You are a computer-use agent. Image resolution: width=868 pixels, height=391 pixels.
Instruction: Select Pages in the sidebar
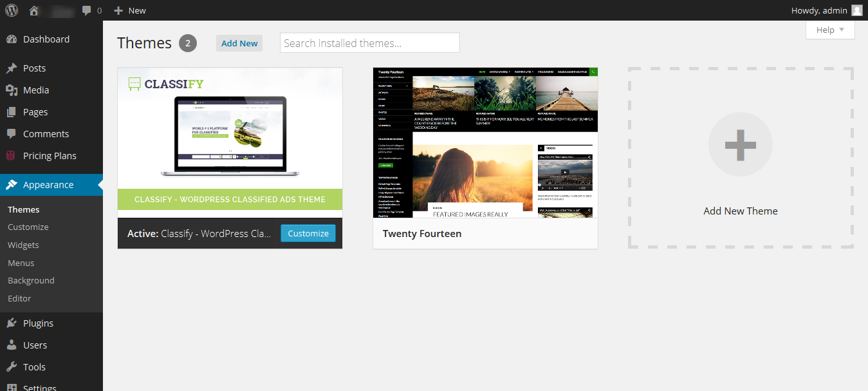point(51,112)
